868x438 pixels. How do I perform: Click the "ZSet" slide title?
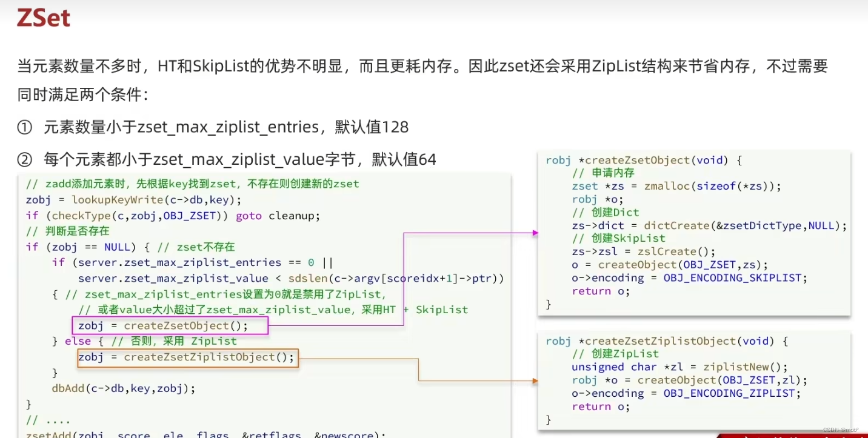pos(44,18)
